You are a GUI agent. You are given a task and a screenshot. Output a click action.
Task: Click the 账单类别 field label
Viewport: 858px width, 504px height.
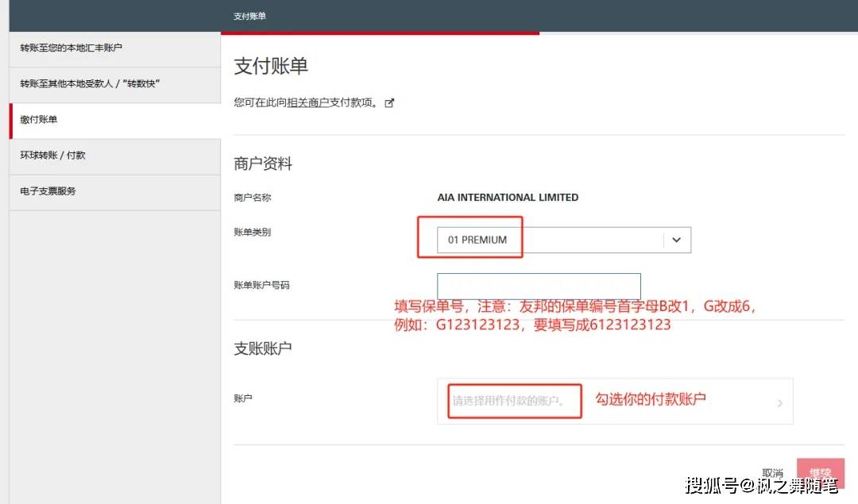pos(253,232)
